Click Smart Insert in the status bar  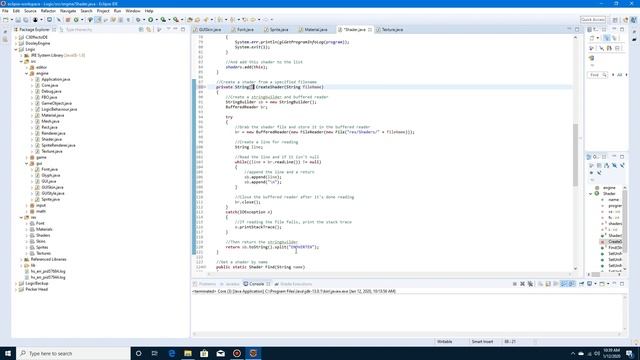tap(482, 342)
